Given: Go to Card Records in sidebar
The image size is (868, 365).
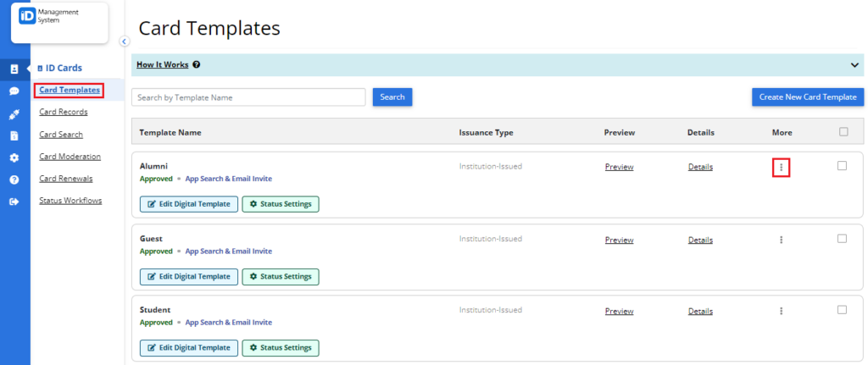Looking at the screenshot, I should pos(63,112).
